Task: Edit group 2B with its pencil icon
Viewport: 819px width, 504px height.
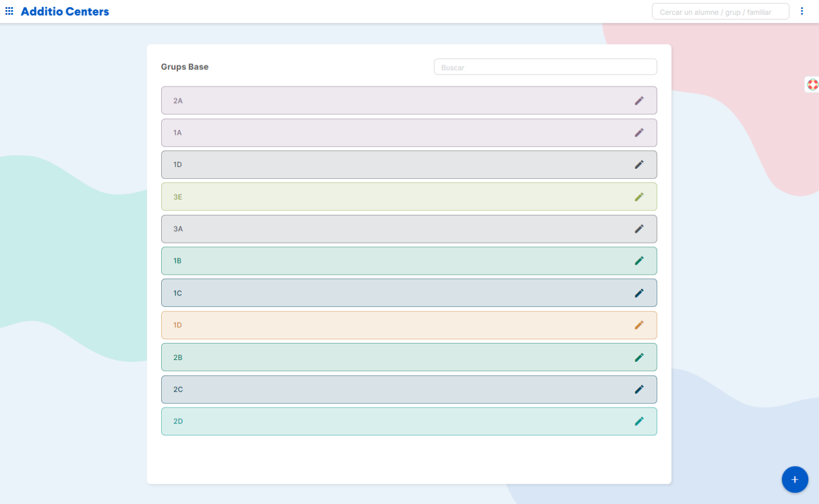Action: (x=639, y=358)
